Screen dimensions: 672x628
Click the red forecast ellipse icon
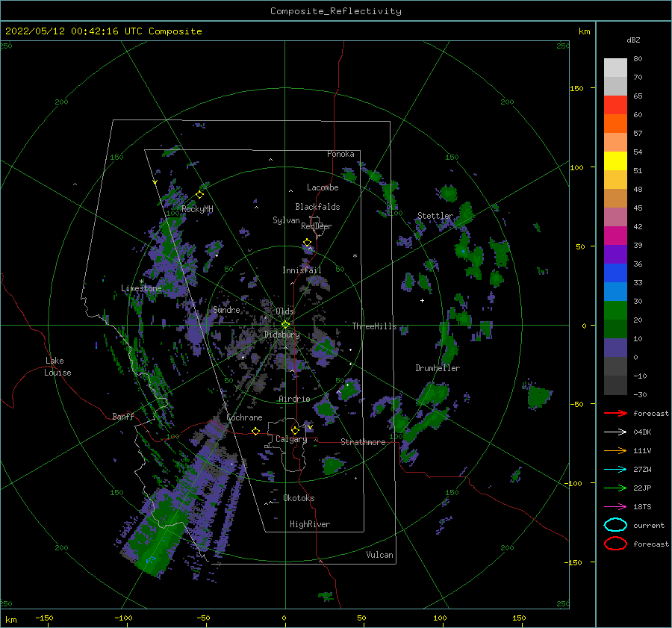(615, 544)
